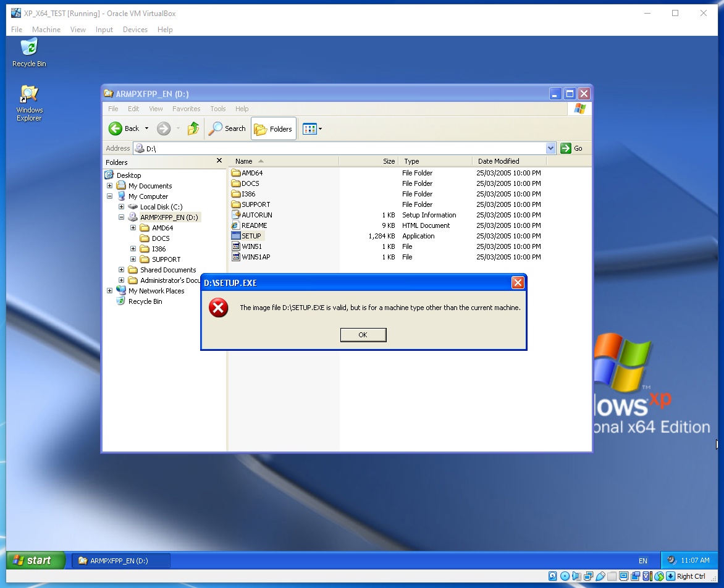Click the Back arrow in Explorer toolbar

click(x=116, y=128)
